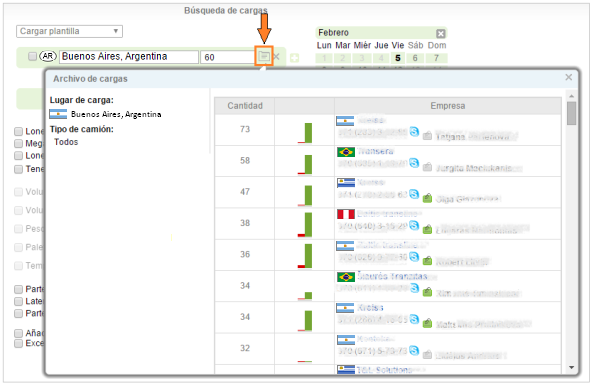The width and height of the screenshot is (594, 386).
Task: Click quantity value 32
Action: coord(245,348)
